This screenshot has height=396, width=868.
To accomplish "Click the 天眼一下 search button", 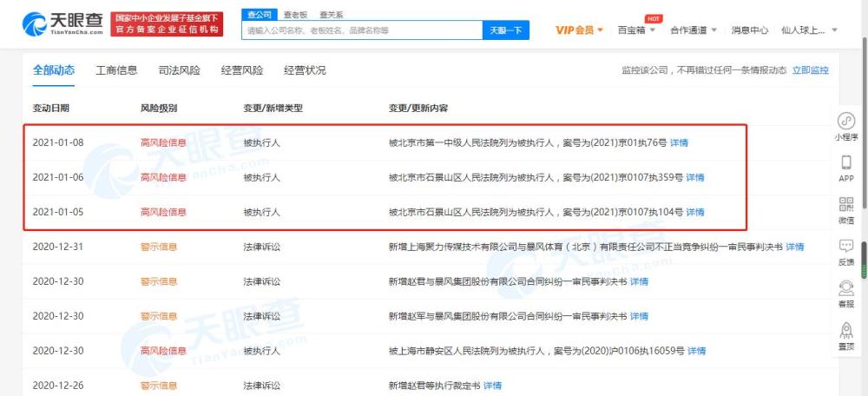I will 506,30.
